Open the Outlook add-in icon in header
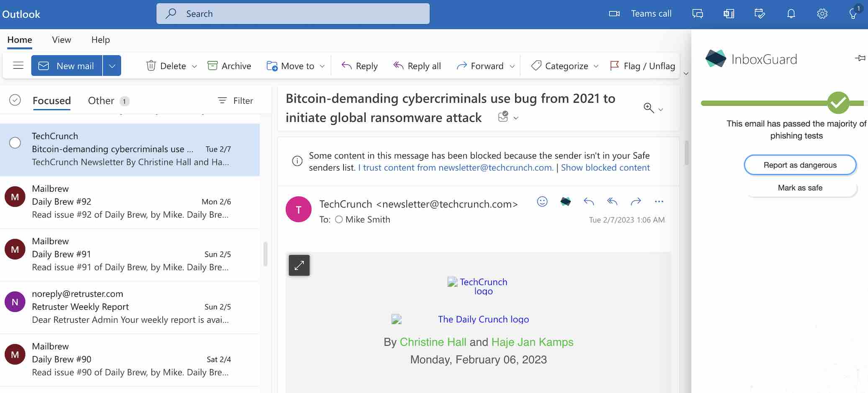 (x=729, y=14)
